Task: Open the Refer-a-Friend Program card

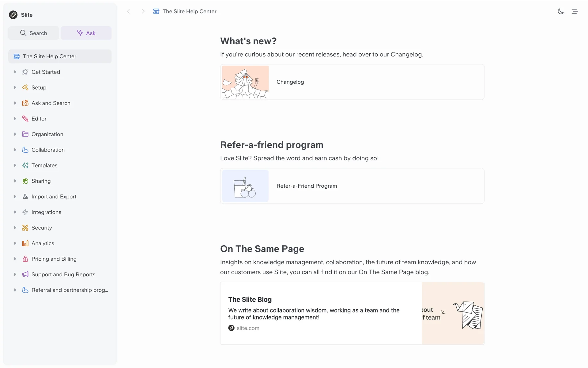Action: (x=352, y=186)
